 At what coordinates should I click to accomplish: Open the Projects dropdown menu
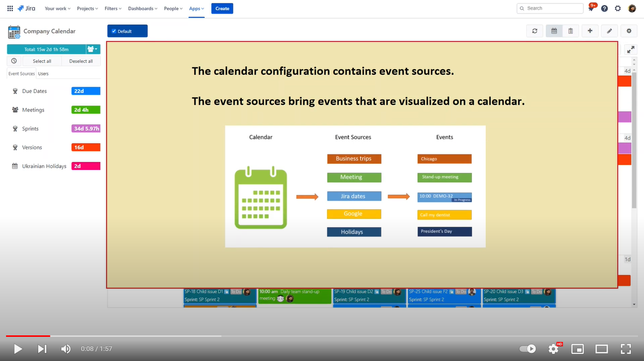87,8
